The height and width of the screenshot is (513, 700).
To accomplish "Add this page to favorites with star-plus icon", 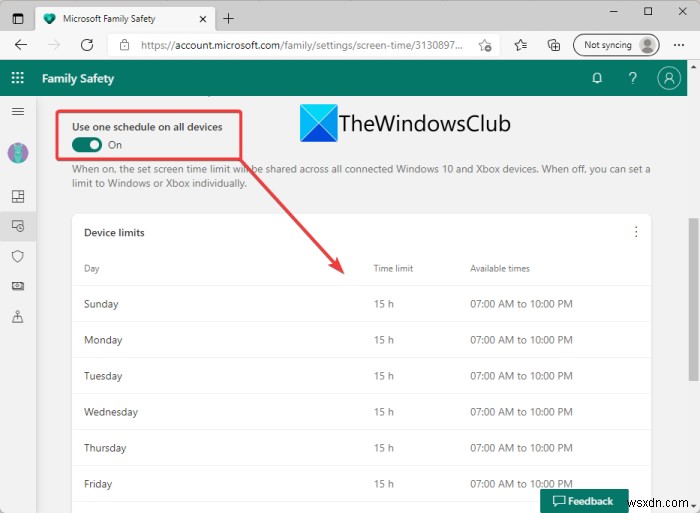I will tap(485, 45).
